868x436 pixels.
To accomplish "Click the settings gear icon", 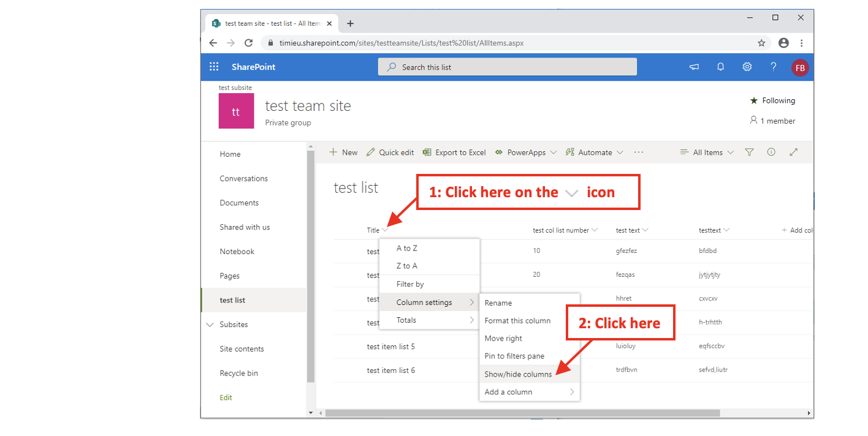I will [747, 67].
